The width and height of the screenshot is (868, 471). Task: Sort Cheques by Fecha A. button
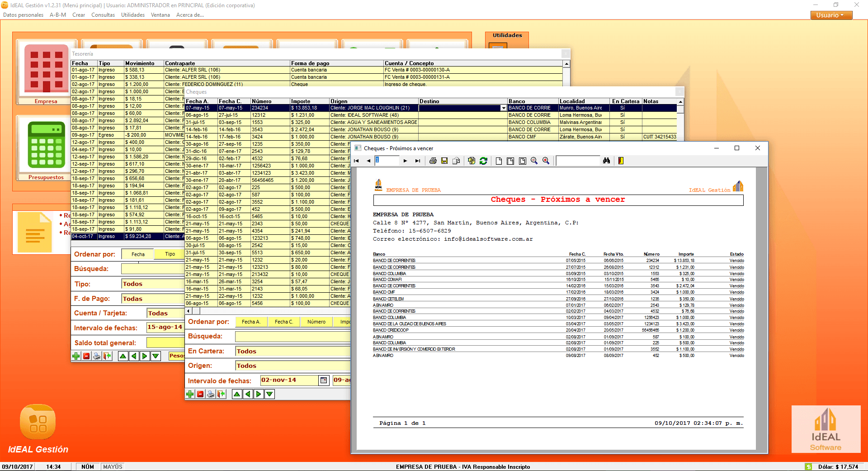[251, 322]
